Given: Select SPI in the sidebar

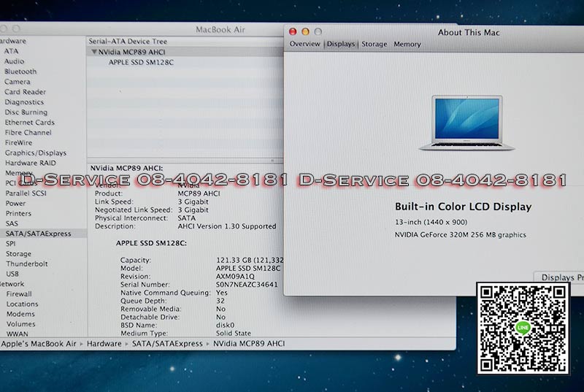Looking at the screenshot, I should (x=11, y=244).
